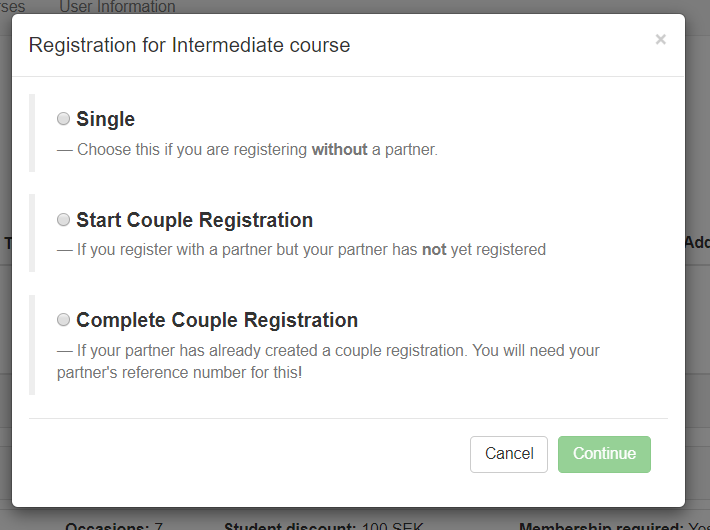This screenshot has width=710, height=530.
Task: Click the partner's reference number description text
Action: click(330, 361)
